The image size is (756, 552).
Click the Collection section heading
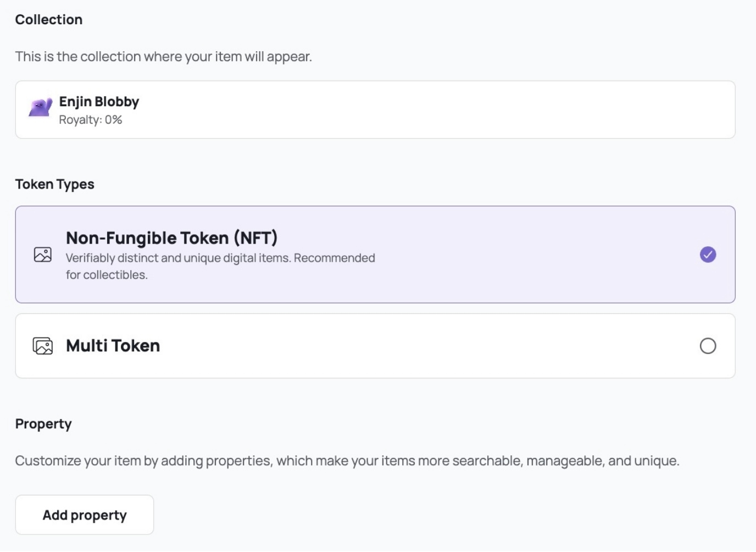[49, 20]
